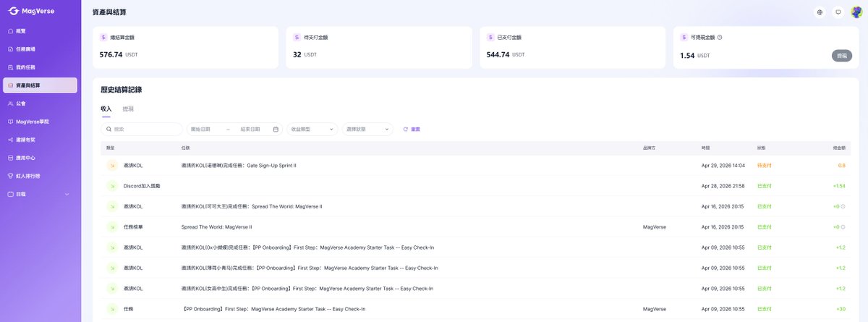
Task: Open the calendar icon in the date range
Action: (x=276, y=129)
